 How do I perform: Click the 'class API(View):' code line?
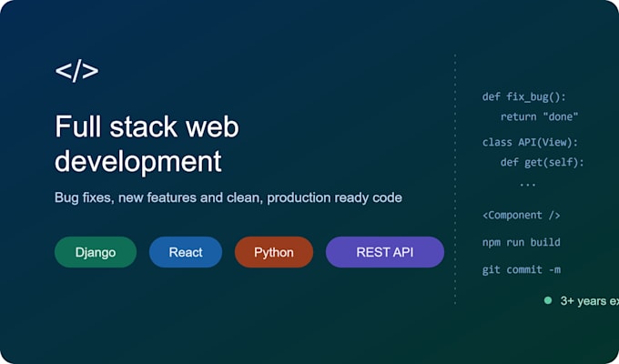pyautogui.click(x=530, y=142)
